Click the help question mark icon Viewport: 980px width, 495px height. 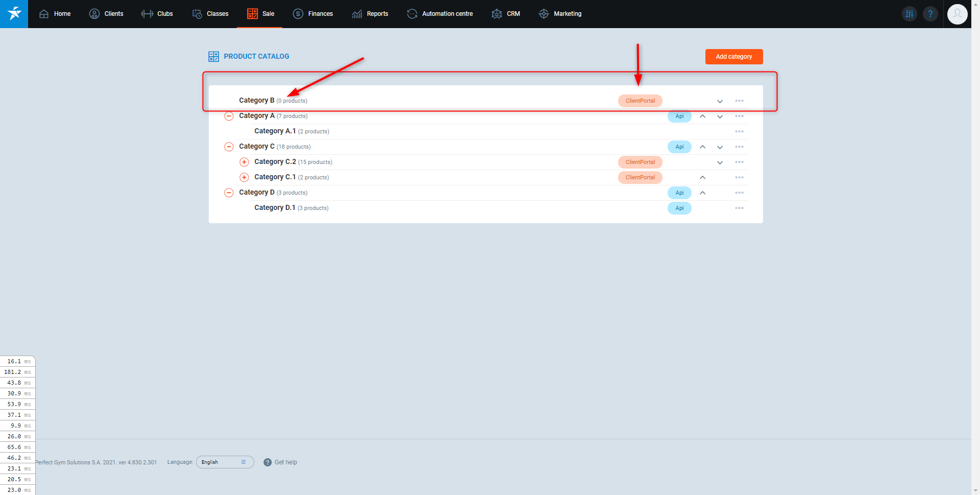tap(930, 14)
